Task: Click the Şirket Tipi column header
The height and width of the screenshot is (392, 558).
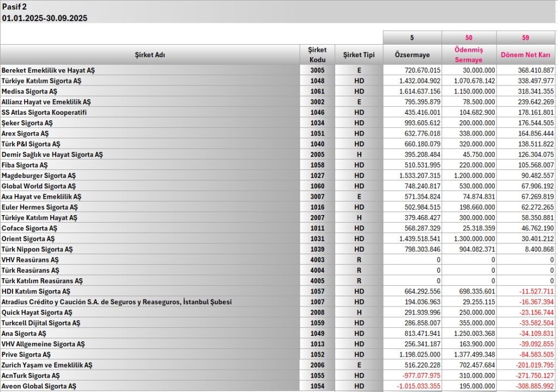Action: click(359, 55)
